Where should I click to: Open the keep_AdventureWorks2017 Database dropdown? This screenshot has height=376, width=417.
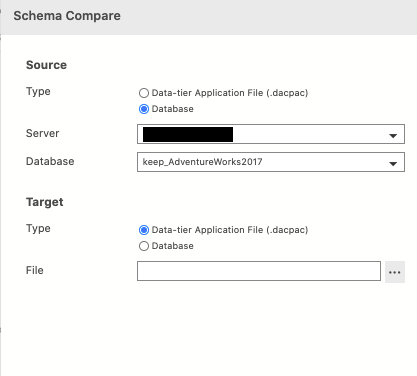coord(271,162)
